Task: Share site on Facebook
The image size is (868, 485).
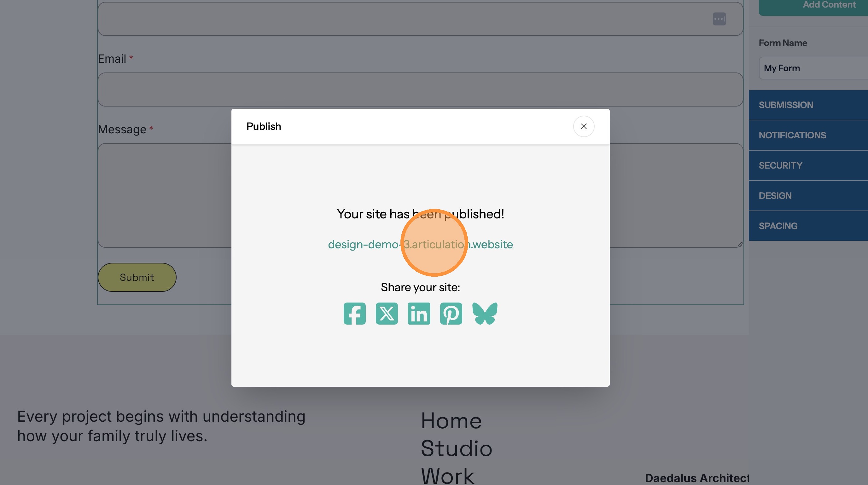Action: pos(354,314)
